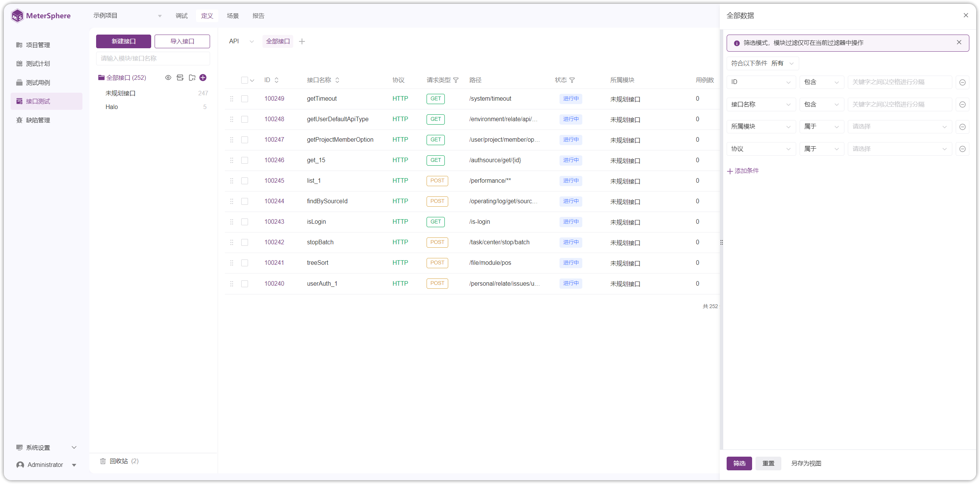Click the 筛选 filter button
The width and height of the screenshot is (980, 484).
click(739, 463)
